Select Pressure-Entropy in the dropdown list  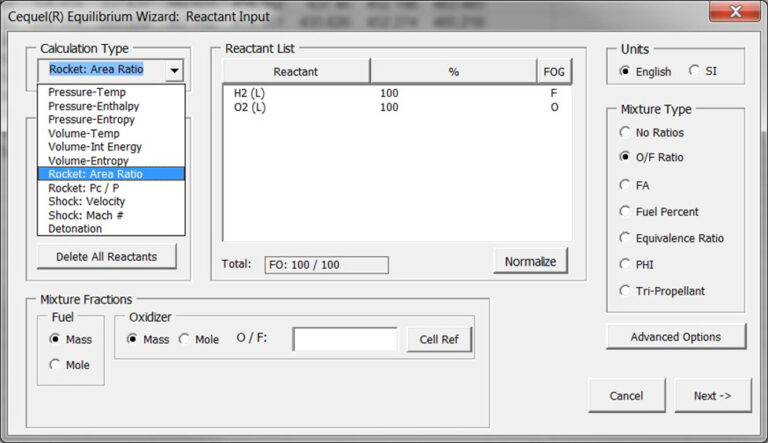pos(111,120)
